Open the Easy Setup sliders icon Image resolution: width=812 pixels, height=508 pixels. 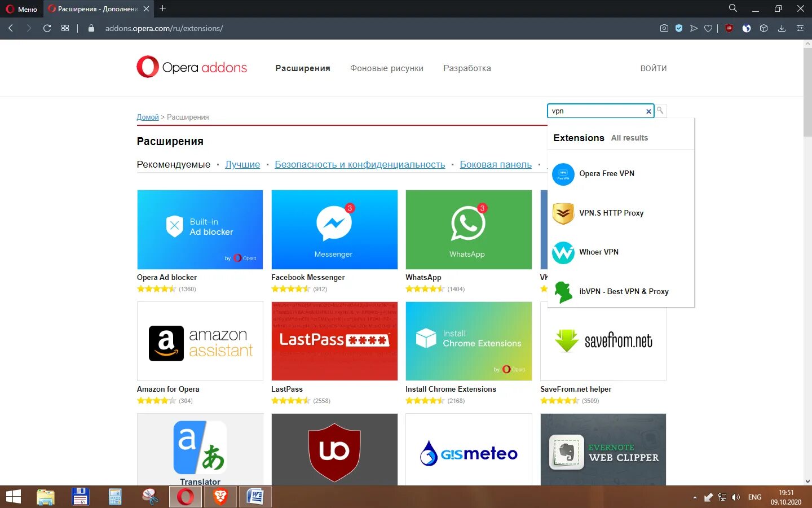click(800, 28)
